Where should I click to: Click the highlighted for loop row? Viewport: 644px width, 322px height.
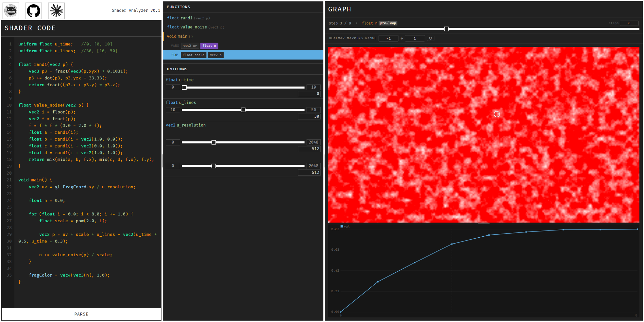click(x=243, y=55)
